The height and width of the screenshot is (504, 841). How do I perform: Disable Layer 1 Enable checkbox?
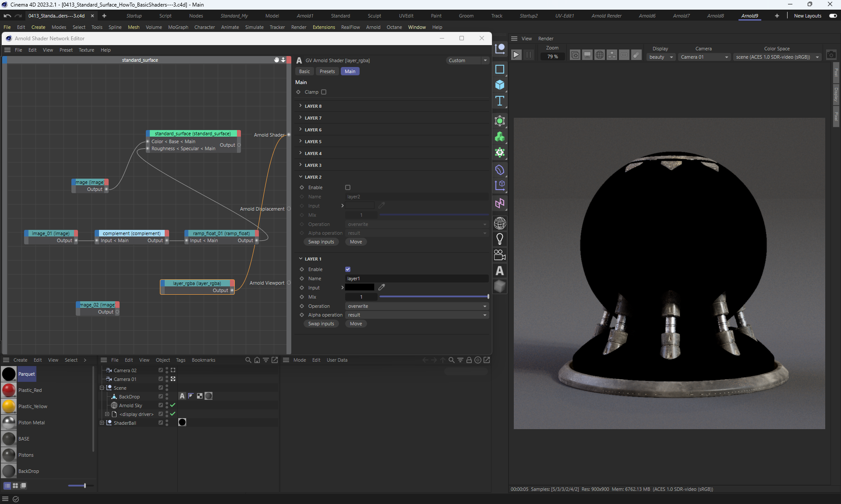348,269
